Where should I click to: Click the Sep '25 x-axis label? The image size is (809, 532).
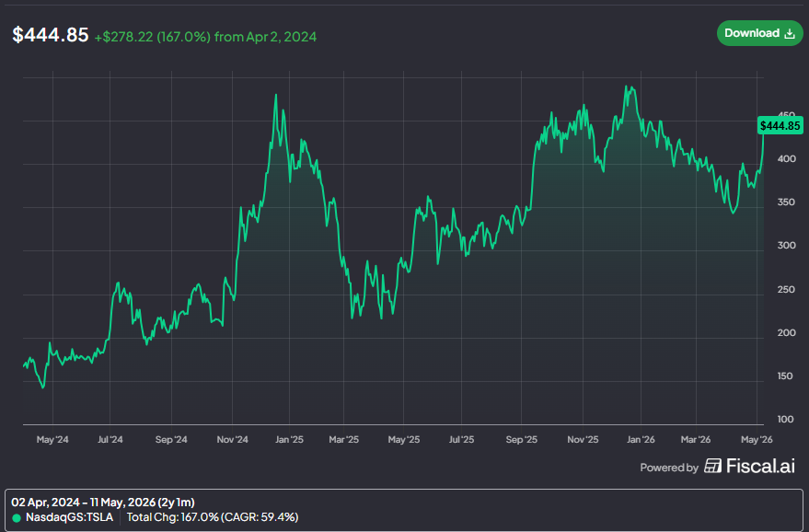(521, 440)
